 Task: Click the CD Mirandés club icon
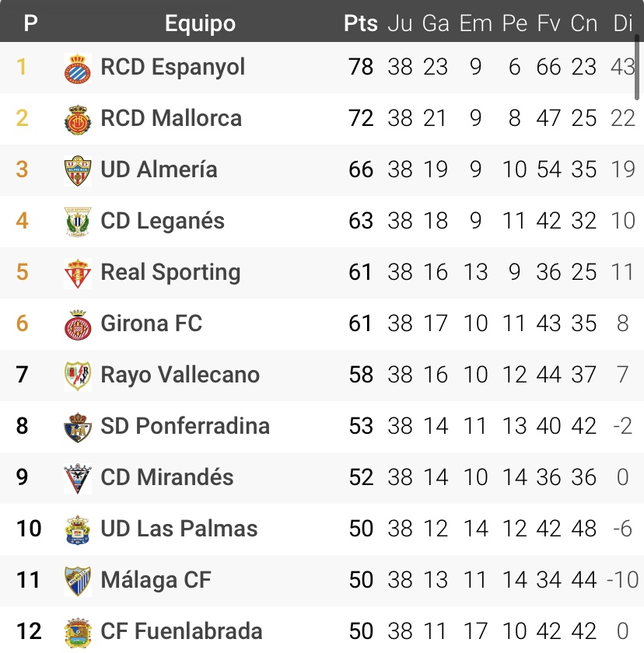(x=75, y=477)
